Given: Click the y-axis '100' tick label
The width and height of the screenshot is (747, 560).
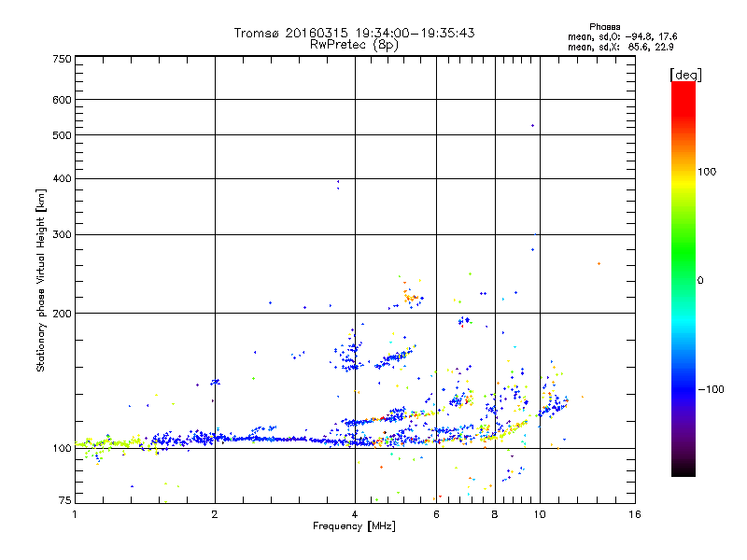Looking at the screenshot, I should (x=62, y=449).
